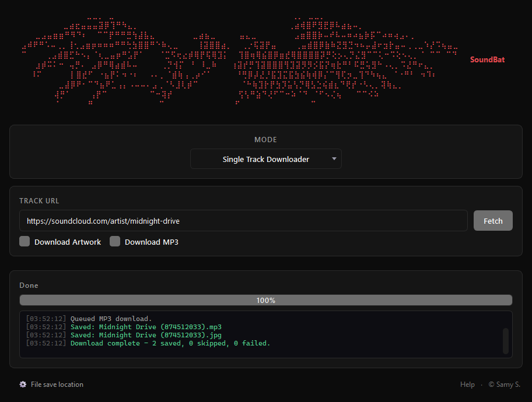Click the Fetch button
Viewport: 532px width, 402px height.
493,221
